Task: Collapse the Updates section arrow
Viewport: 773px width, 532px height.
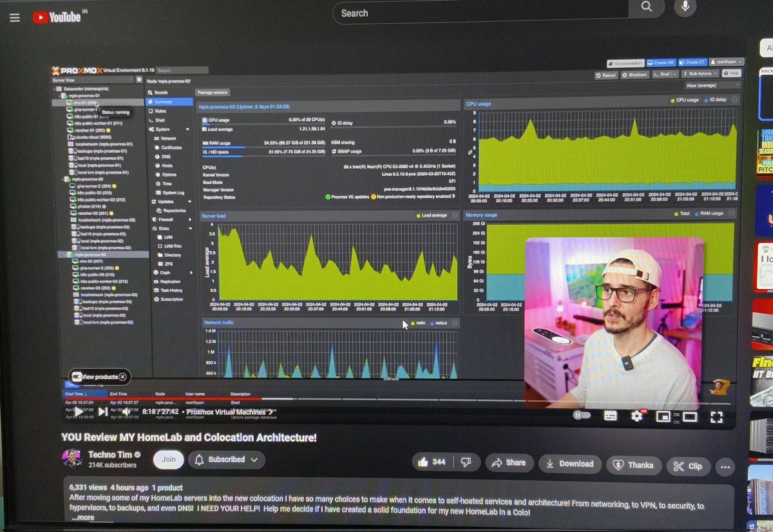Action: point(190,202)
